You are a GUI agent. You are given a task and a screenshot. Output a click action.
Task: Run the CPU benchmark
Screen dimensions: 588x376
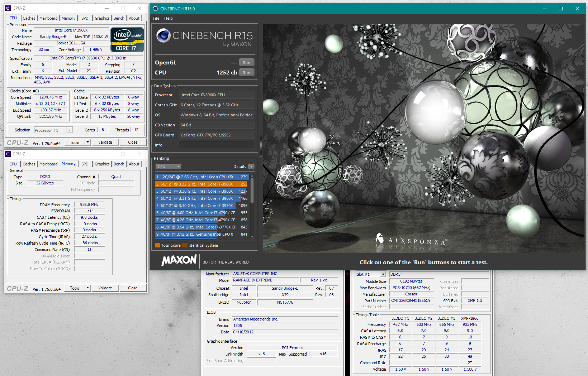click(246, 73)
